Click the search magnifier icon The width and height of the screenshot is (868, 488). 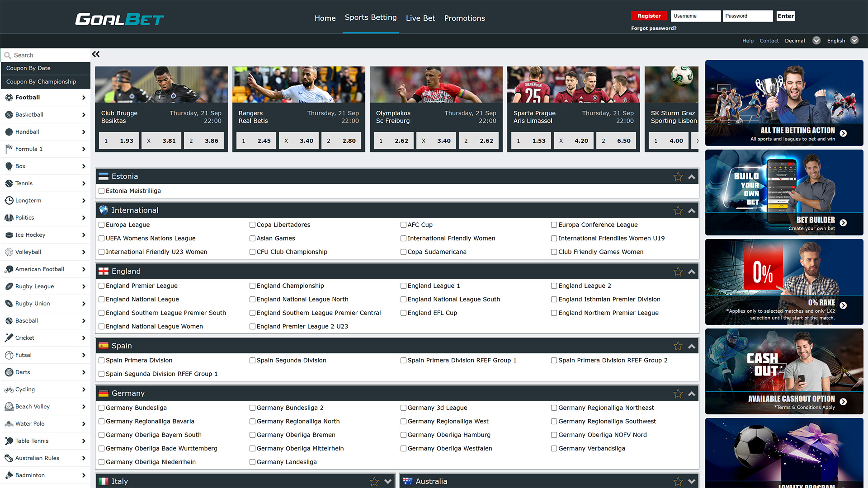tap(7, 56)
